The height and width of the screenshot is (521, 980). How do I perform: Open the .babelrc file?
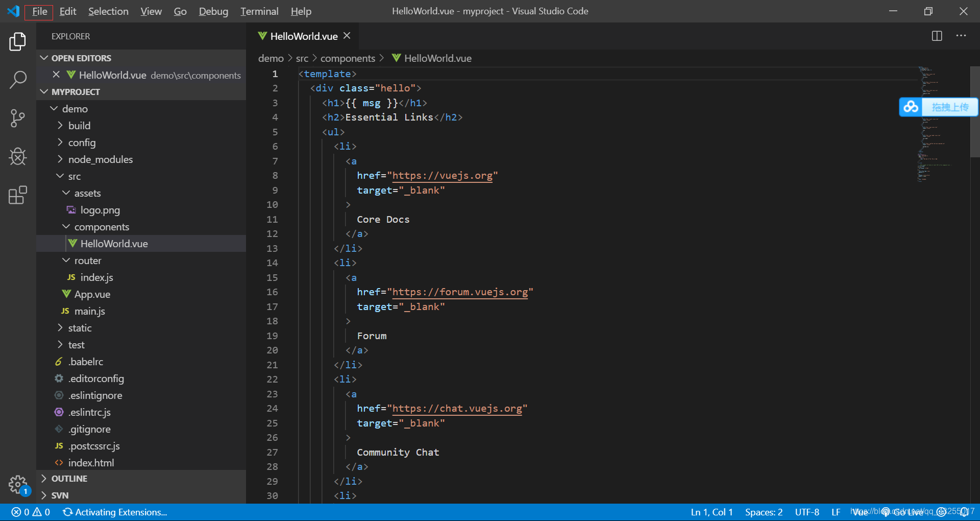[x=141, y=361]
